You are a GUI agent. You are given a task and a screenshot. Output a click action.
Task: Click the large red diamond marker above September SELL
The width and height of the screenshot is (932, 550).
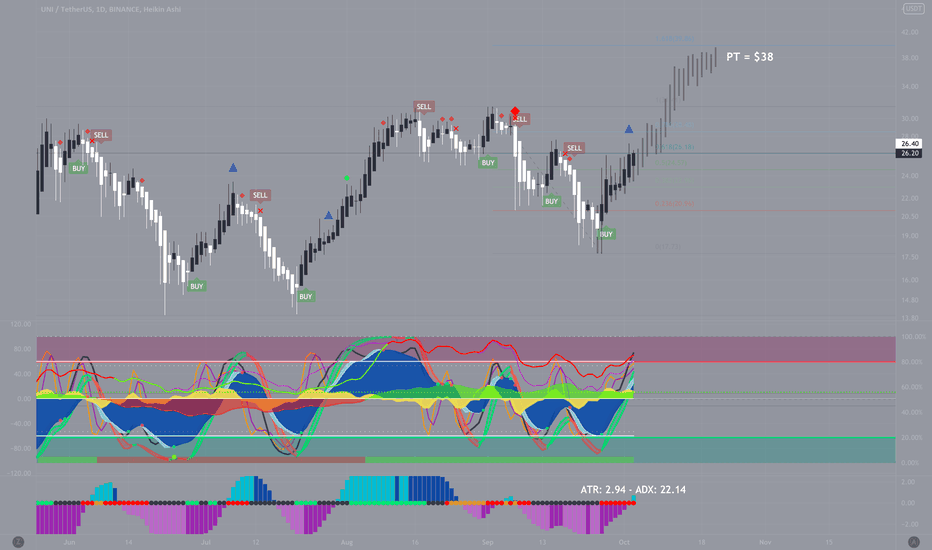(515, 111)
